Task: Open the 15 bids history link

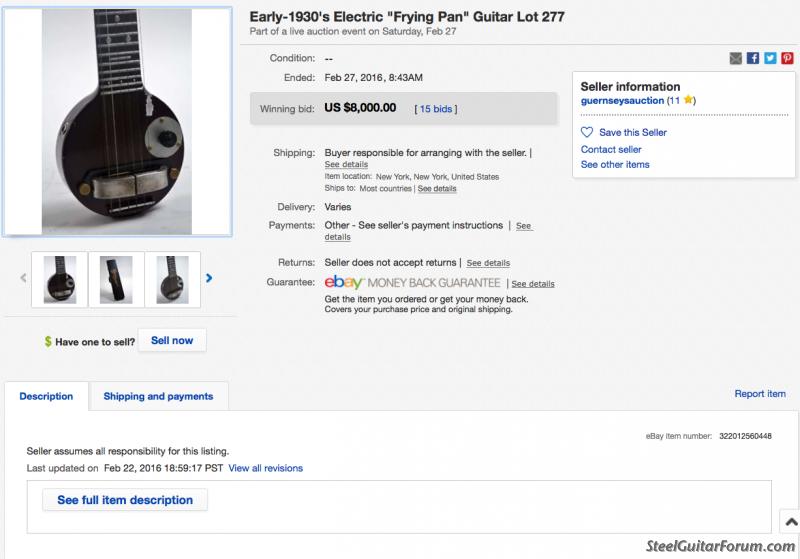Action: (x=436, y=109)
